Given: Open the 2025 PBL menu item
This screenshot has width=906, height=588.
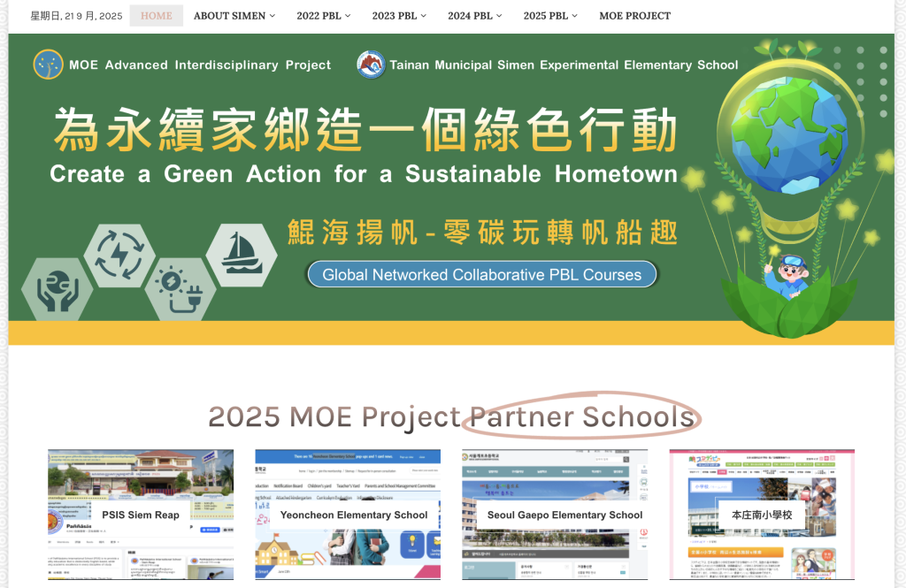Looking at the screenshot, I should (550, 16).
